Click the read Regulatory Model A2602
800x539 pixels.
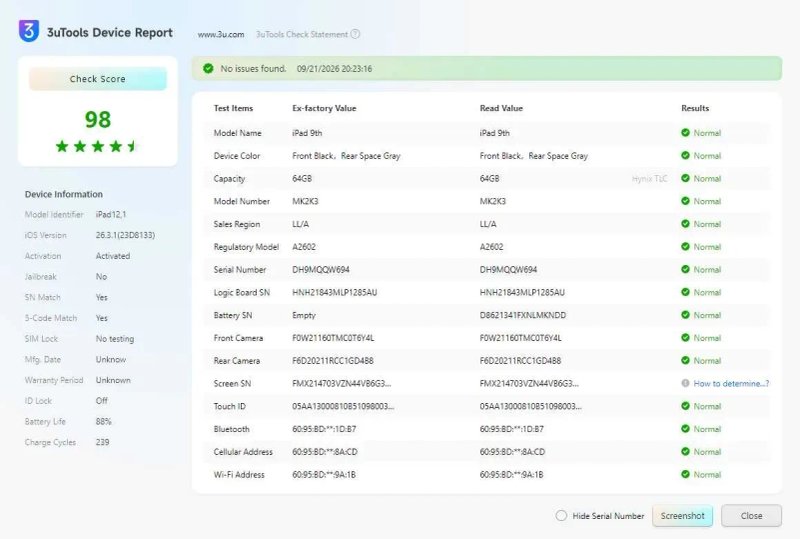pyautogui.click(x=491, y=247)
